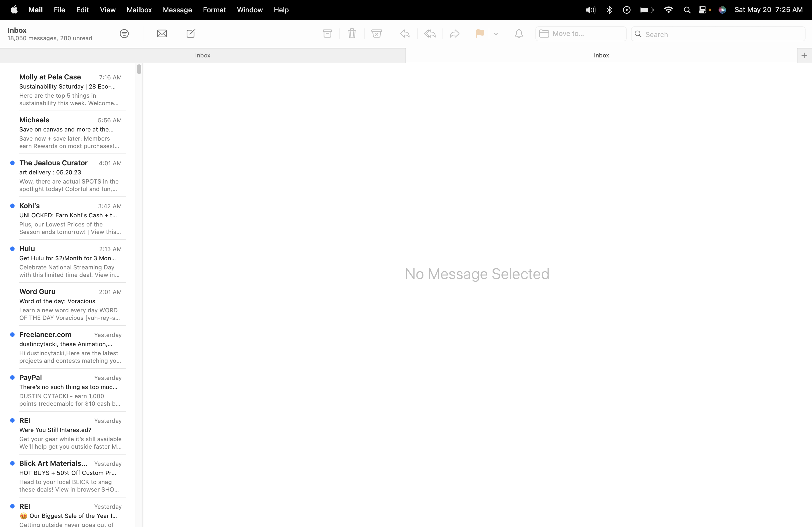Screen dimensions: 812x527
Task: Flag message with orange flag
Action: tap(480, 33)
